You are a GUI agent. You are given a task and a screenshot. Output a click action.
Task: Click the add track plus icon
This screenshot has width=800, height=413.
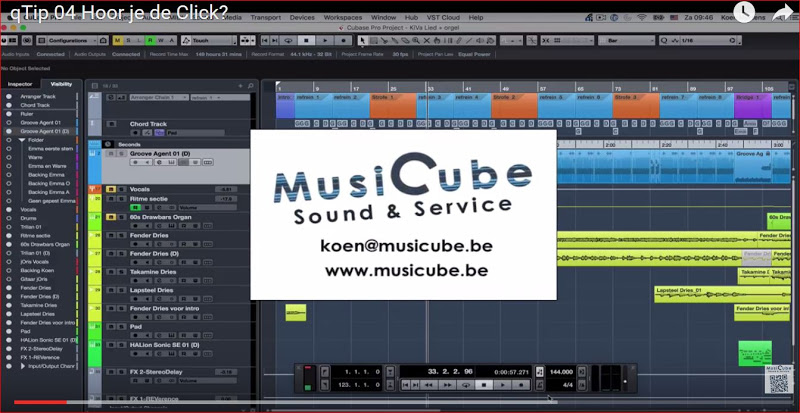click(x=240, y=86)
